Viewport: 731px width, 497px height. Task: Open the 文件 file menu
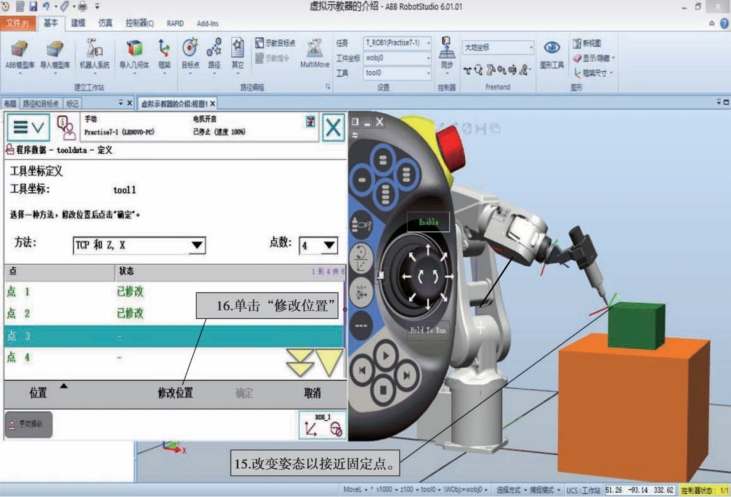point(18,23)
